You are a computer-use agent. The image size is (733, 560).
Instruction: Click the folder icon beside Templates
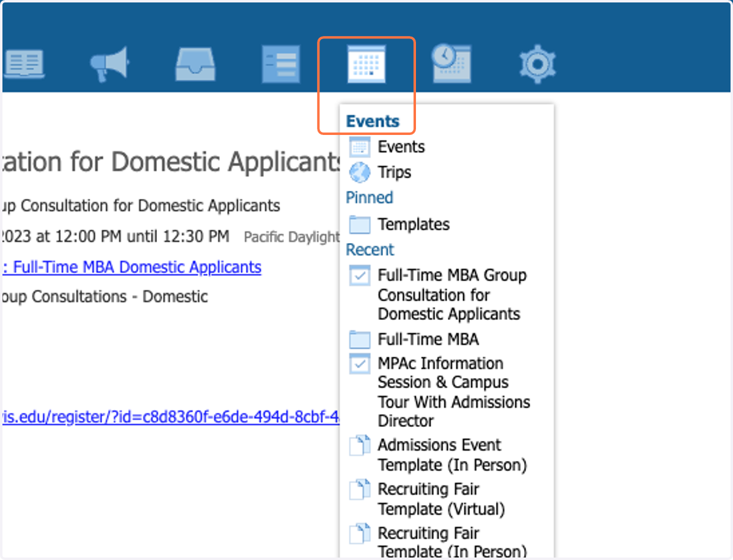[x=360, y=225]
